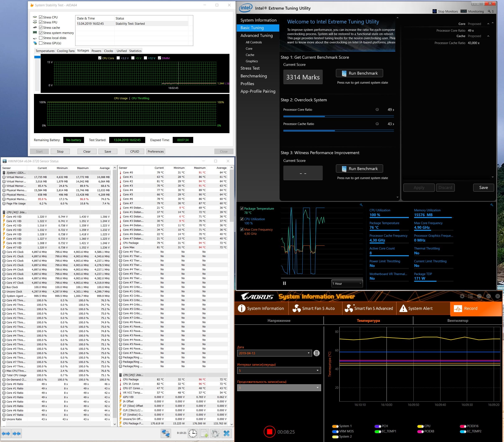Click HWiNFO log file icon
This screenshot has height=442, width=504.
[x=204, y=433]
